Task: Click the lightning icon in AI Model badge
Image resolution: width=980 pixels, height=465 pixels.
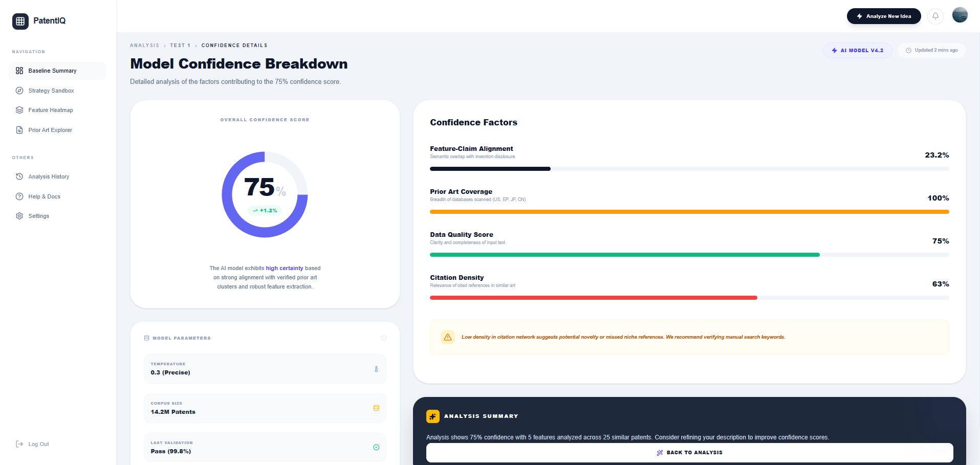Action: (835, 51)
